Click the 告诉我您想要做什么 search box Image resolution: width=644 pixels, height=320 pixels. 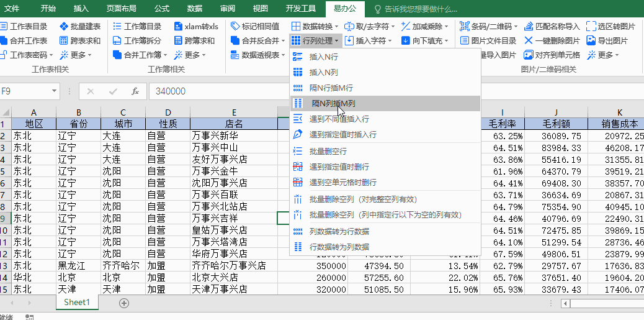416,9
